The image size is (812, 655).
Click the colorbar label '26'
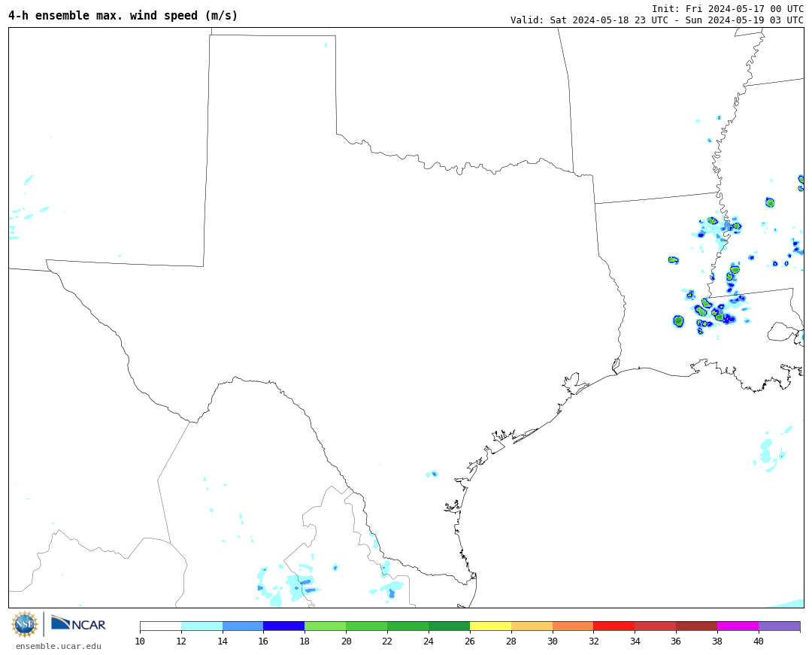click(470, 641)
